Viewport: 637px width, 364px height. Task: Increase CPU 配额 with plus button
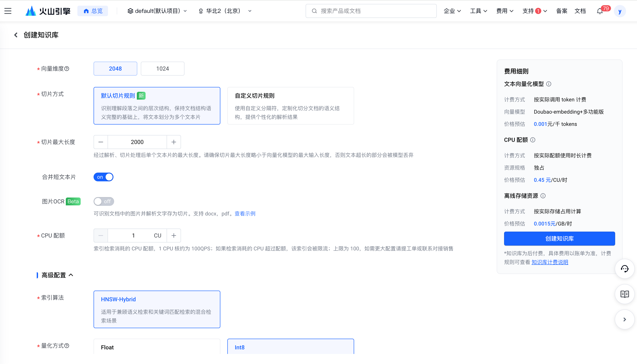pos(174,236)
